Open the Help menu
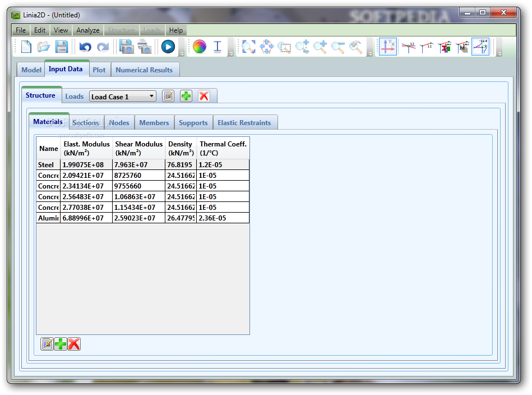 click(x=176, y=30)
